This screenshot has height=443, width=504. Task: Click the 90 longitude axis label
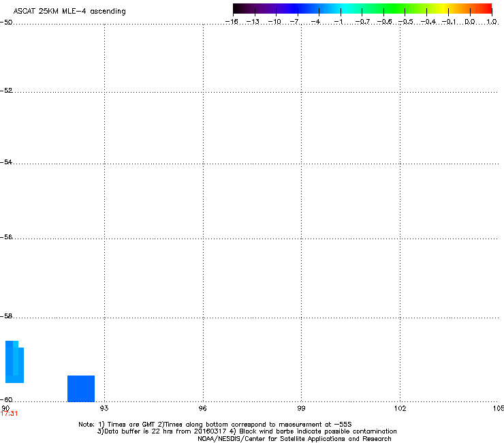[5, 408]
